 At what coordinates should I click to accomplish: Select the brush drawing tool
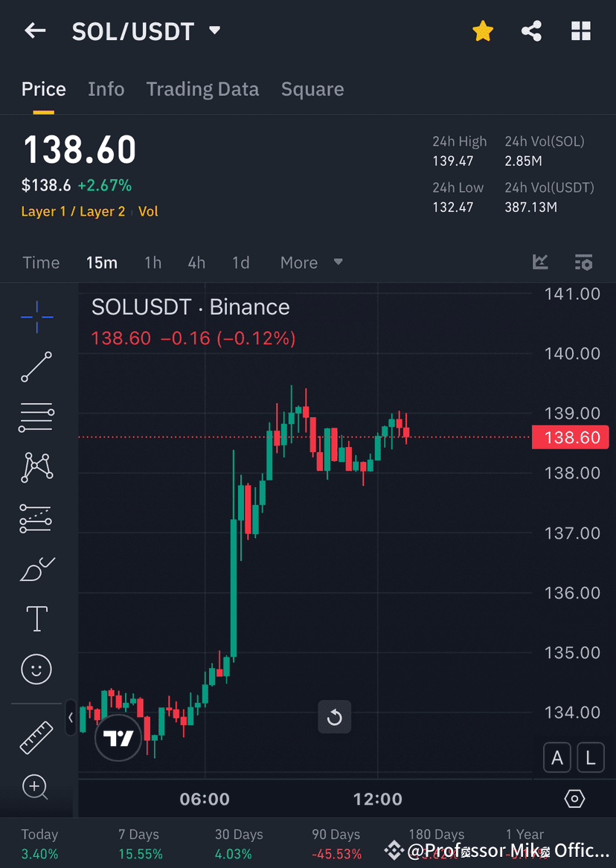(x=37, y=570)
